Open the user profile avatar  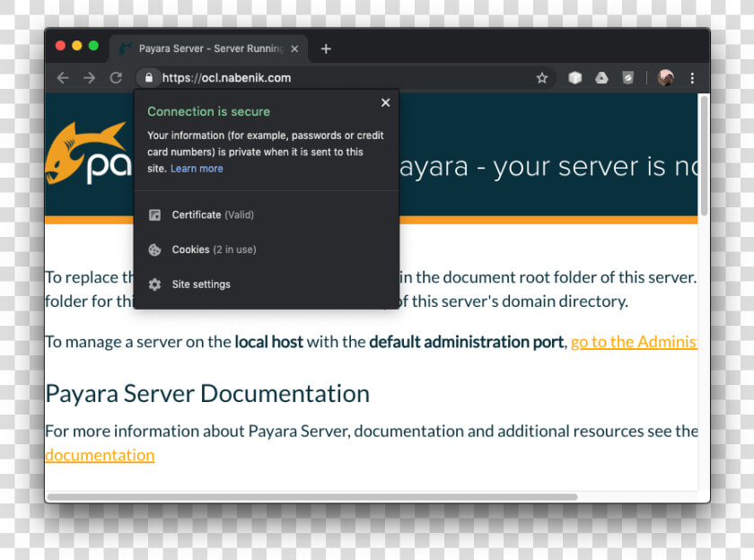pos(665,78)
